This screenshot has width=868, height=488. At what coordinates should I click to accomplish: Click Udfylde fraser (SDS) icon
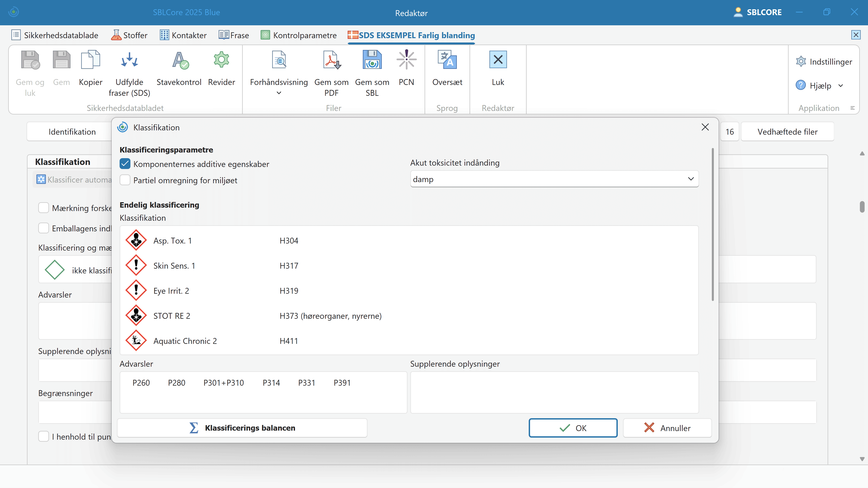[129, 60]
